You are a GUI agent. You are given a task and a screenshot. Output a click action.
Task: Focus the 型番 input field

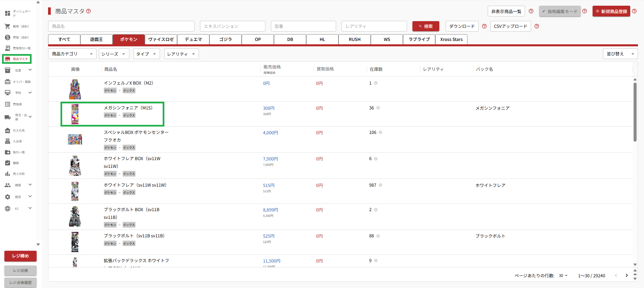pos(304,26)
